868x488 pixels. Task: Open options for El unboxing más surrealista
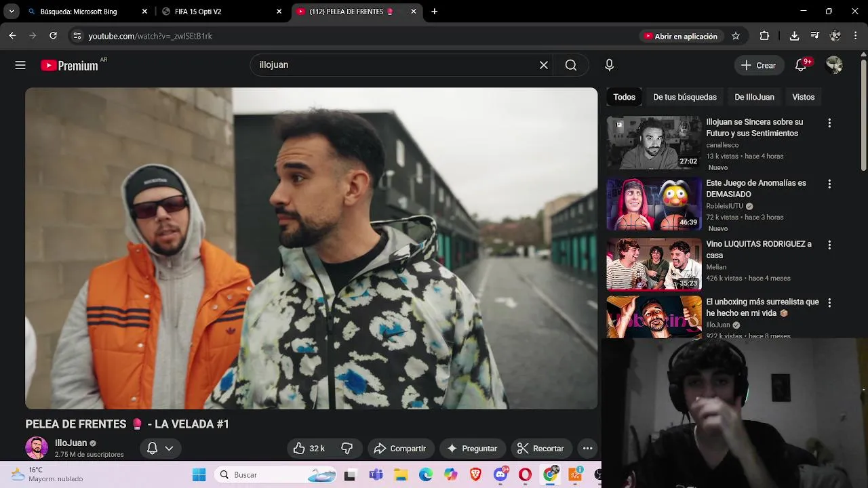tap(829, 303)
